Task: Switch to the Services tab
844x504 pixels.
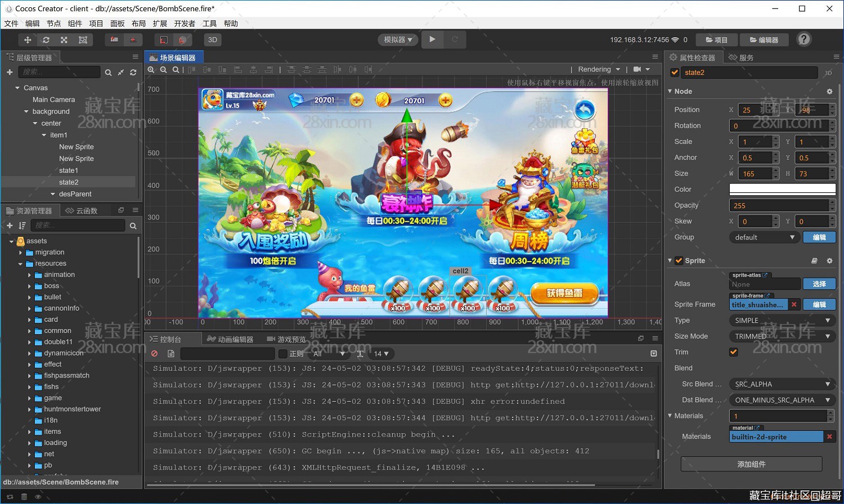Action: click(x=741, y=57)
